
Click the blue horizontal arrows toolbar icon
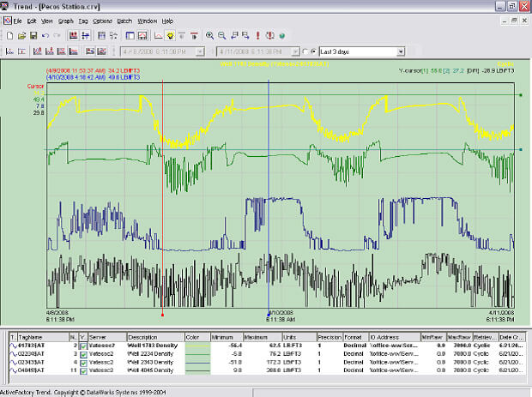(x=85, y=36)
